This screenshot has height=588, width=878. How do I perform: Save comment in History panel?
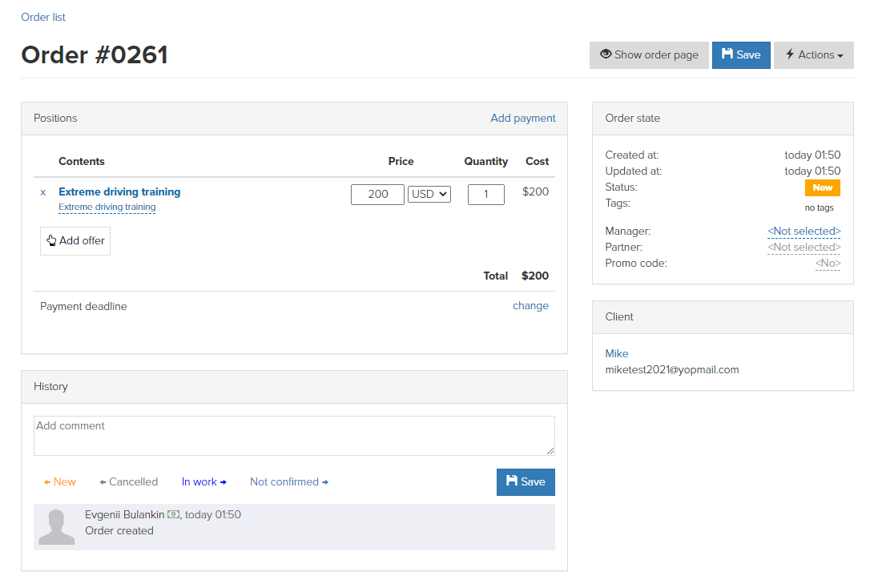526,482
